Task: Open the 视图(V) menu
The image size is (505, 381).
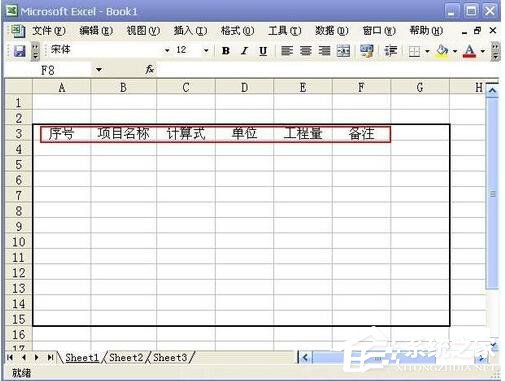Action: click(143, 31)
